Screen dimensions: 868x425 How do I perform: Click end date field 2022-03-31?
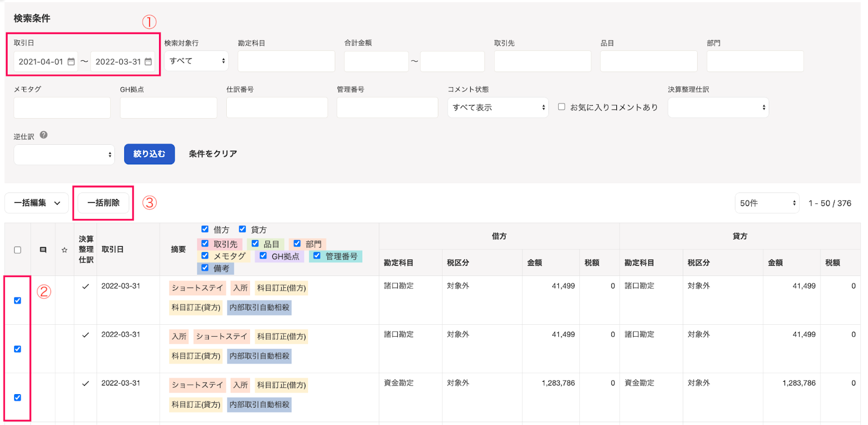pos(123,62)
